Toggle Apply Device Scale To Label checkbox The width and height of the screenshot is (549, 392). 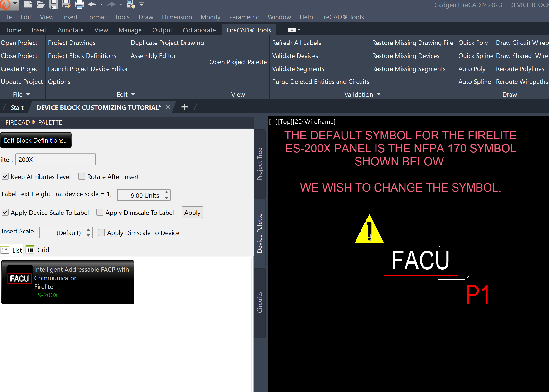tap(5, 213)
